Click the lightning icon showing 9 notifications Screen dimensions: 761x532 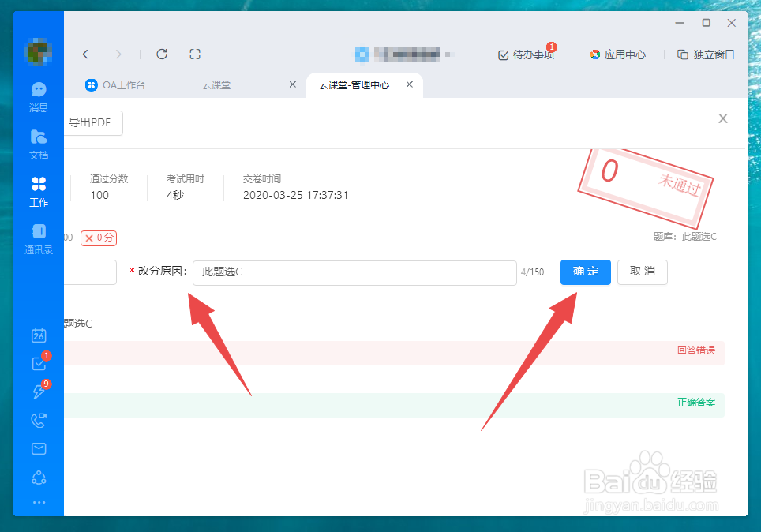[38, 392]
